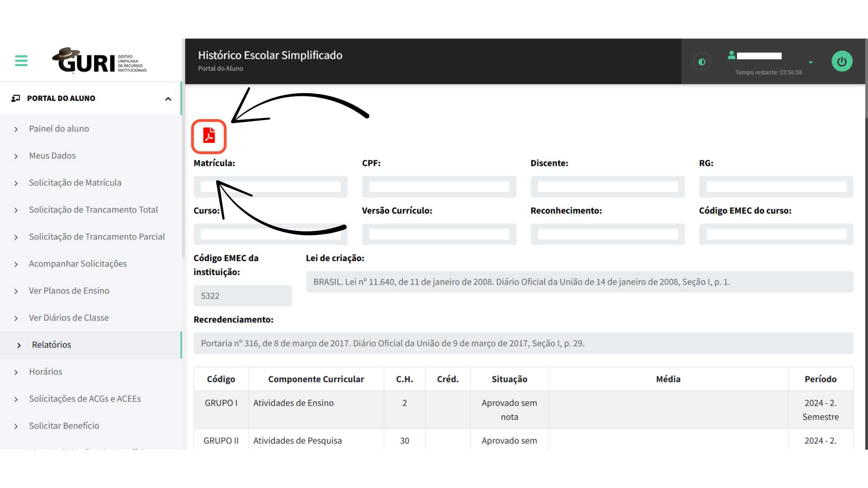The image size is (868, 488).
Task: Collapse the Portal do Aluno section
Action: (168, 99)
